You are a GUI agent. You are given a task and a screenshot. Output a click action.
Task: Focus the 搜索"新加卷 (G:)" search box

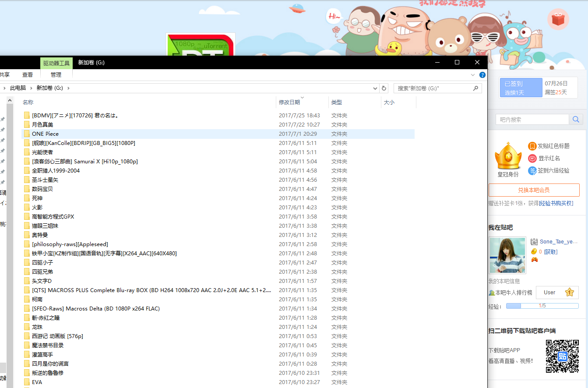coord(437,88)
